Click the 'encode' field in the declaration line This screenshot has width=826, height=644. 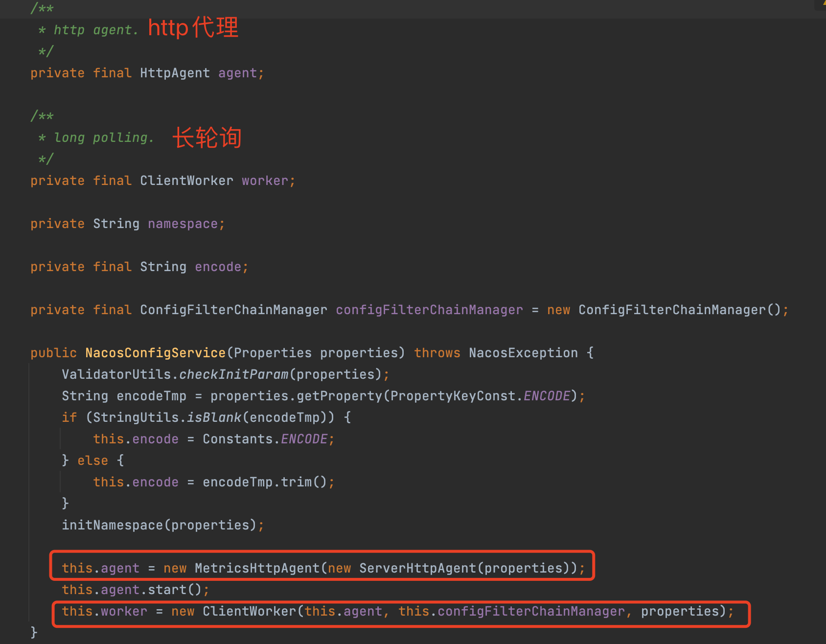(x=218, y=267)
